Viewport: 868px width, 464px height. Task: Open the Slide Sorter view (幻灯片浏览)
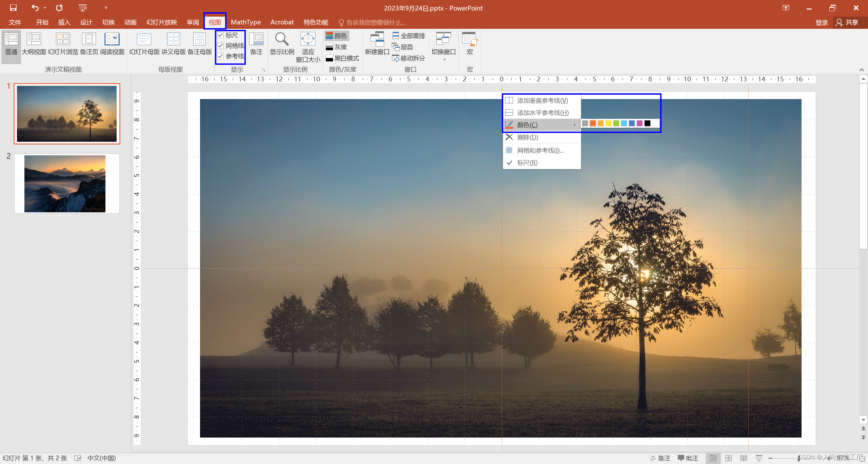[x=63, y=43]
